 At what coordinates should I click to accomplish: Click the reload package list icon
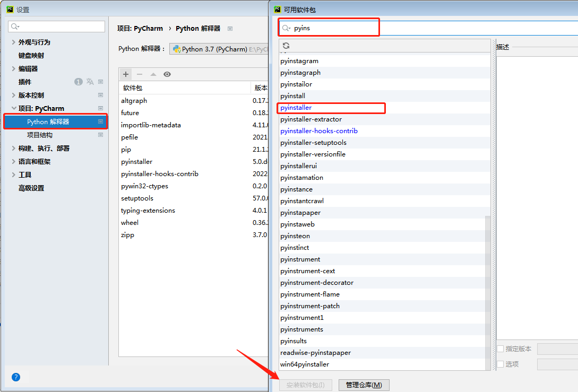286,46
